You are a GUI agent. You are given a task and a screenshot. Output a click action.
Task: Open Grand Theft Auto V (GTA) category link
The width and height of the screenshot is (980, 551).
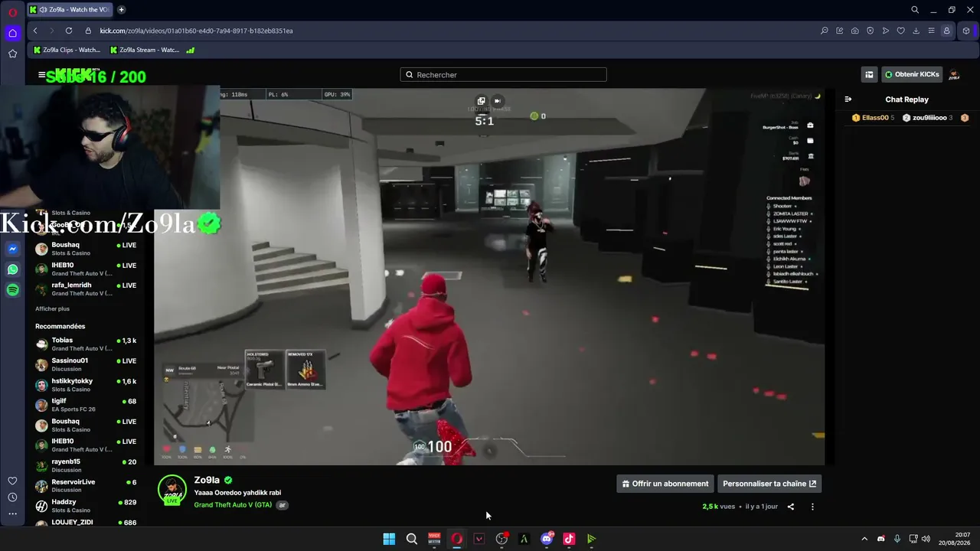(x=233, y=505)
